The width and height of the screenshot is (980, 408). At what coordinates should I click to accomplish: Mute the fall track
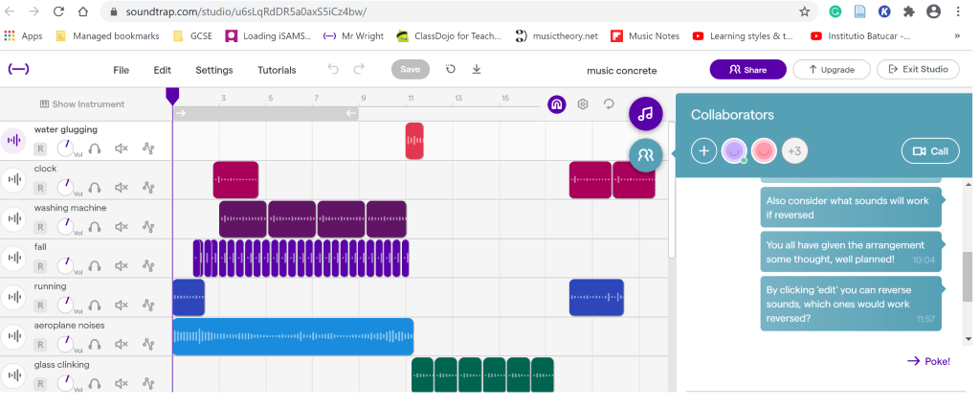[x=122, y=266]
